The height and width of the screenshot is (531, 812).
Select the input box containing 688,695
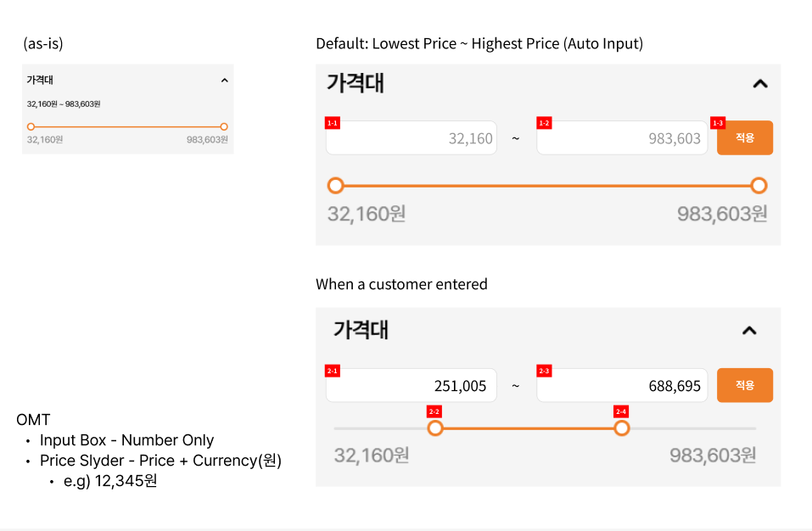(622, 386)
